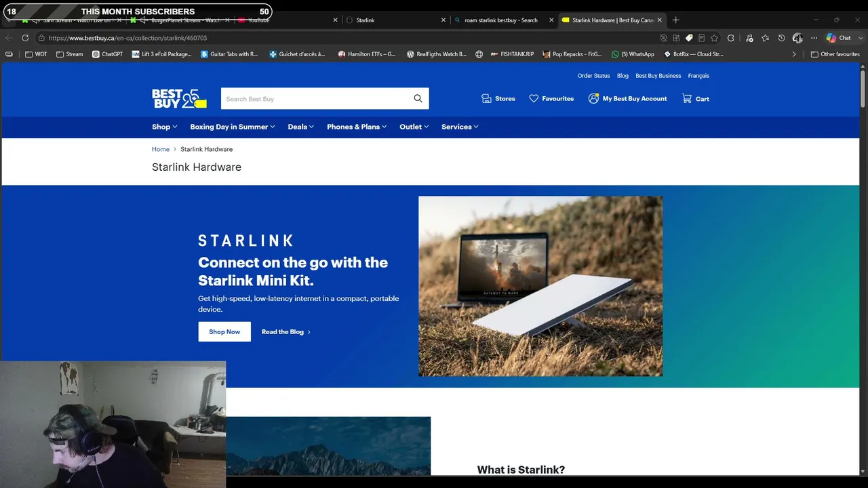Image resolution: width=868 pixels, height=488 pixels.
Task: Reload the page with the refresh icon
Action: pos(25,38)
